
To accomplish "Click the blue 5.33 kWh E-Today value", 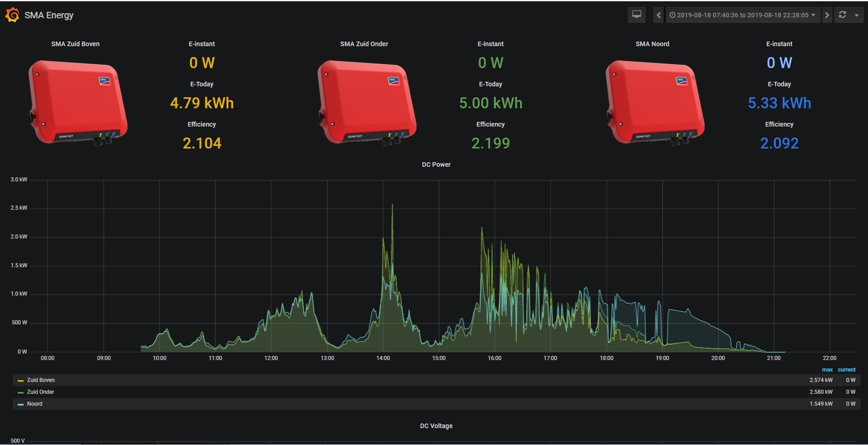I will tap(779, 103).
